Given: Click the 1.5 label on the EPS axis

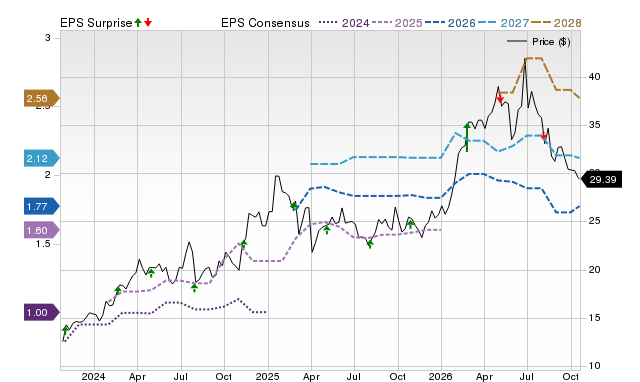Looking at the screenshot, I should pyautogui.click(x=43, y=244).
